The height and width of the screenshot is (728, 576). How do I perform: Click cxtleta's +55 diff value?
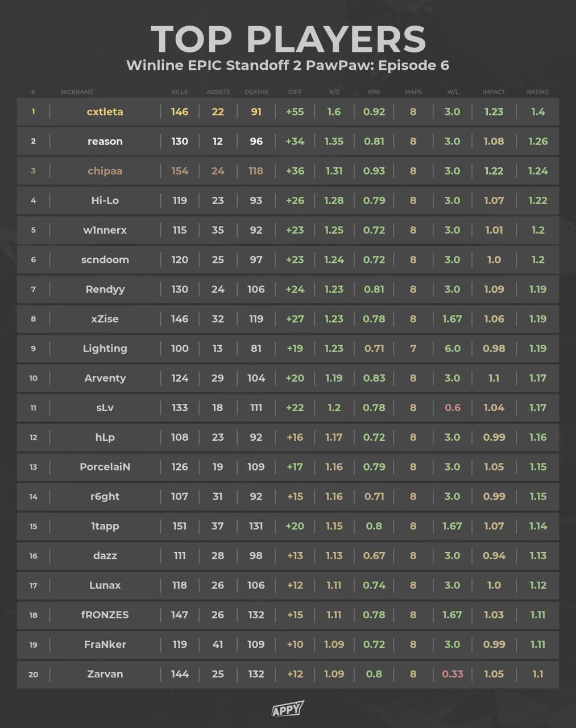tap(295, 112)
